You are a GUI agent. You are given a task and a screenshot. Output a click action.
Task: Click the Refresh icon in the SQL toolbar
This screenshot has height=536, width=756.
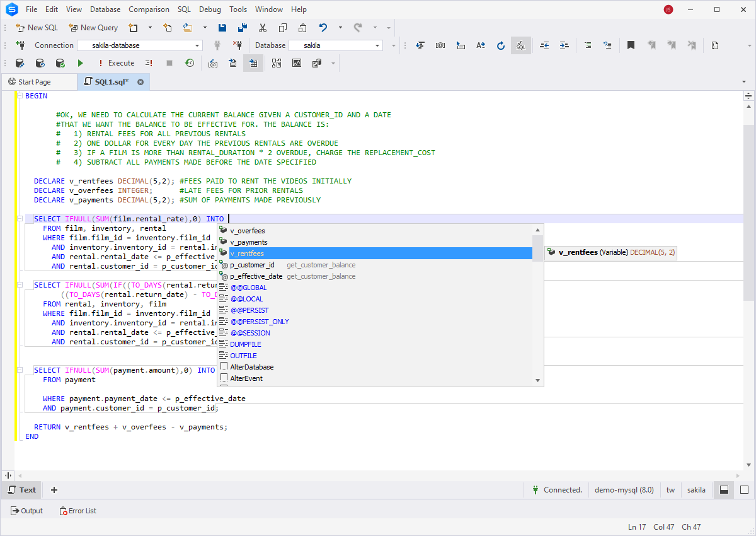point(501,45)
